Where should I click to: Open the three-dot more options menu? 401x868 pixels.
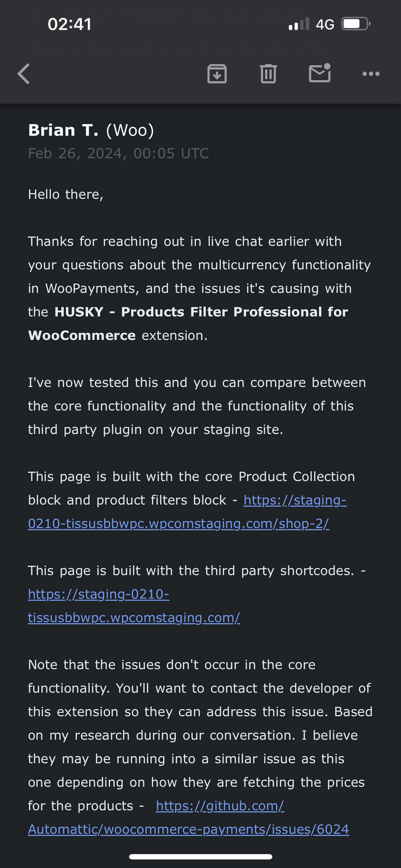click(x=371, y=74)
